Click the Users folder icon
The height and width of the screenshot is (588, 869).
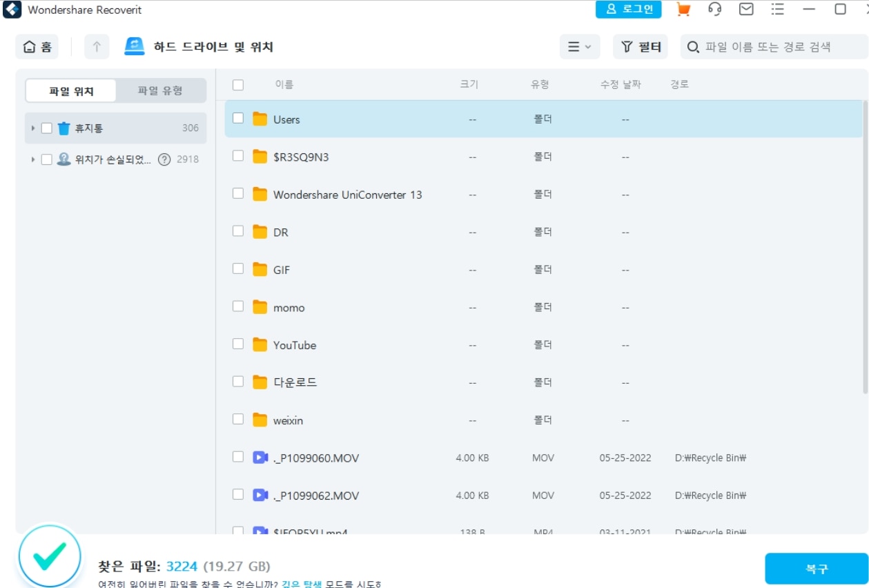260,119
